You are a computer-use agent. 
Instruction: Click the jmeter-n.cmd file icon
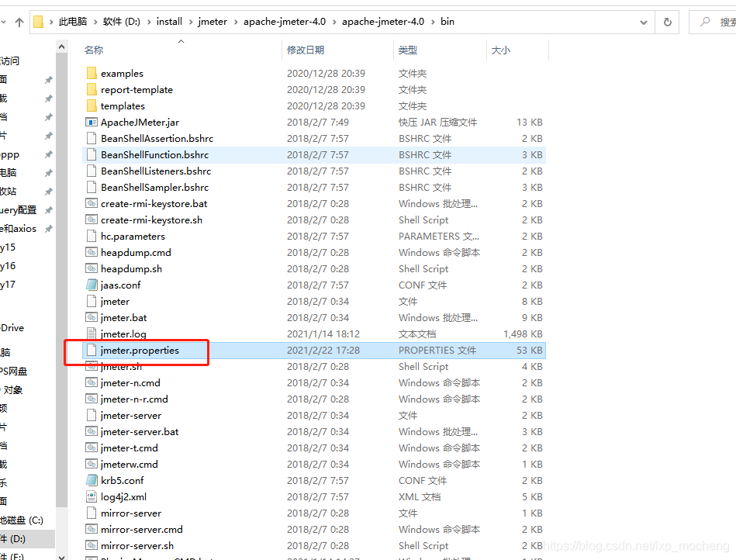click(x=92, y=382)
